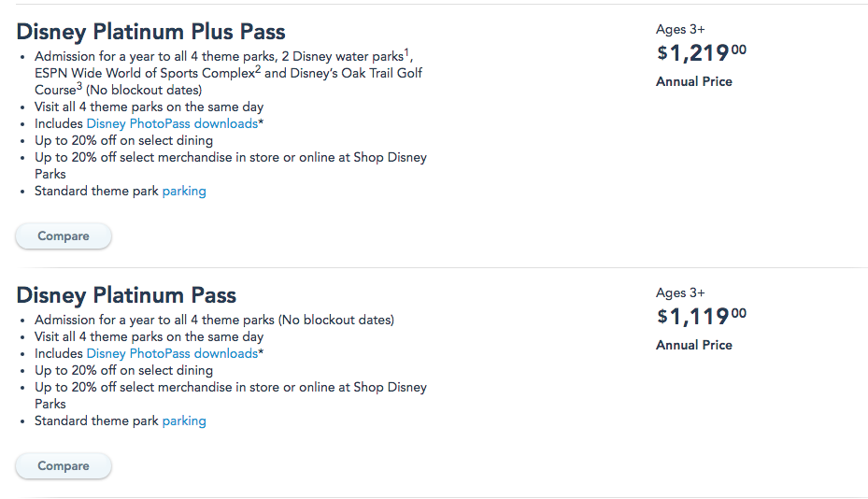The width and height of the screenshot is (868, 499).
Task: Click Compare under Disney Platinum Pass
Action: click(x=64, y=466)
